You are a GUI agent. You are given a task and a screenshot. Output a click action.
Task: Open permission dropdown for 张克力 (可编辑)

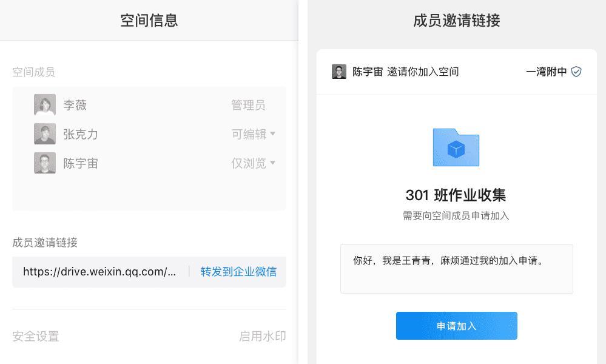254,134
